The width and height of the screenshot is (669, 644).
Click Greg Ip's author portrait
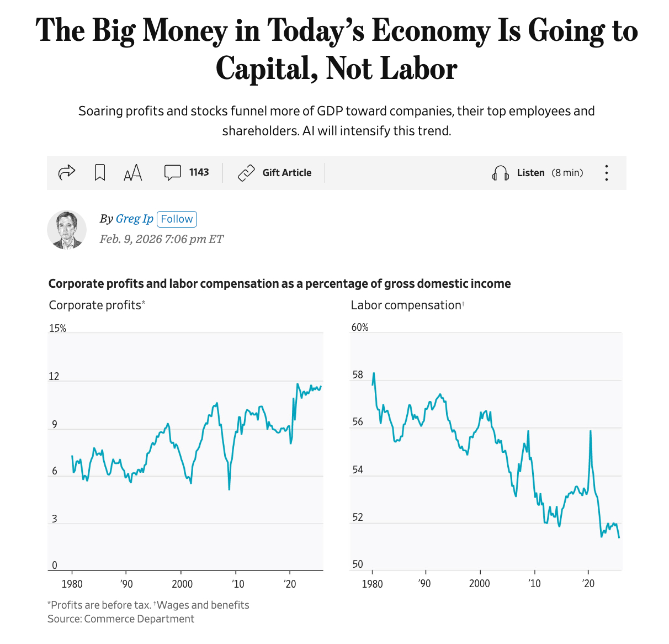pyautogui.click(x=67, y=230)
